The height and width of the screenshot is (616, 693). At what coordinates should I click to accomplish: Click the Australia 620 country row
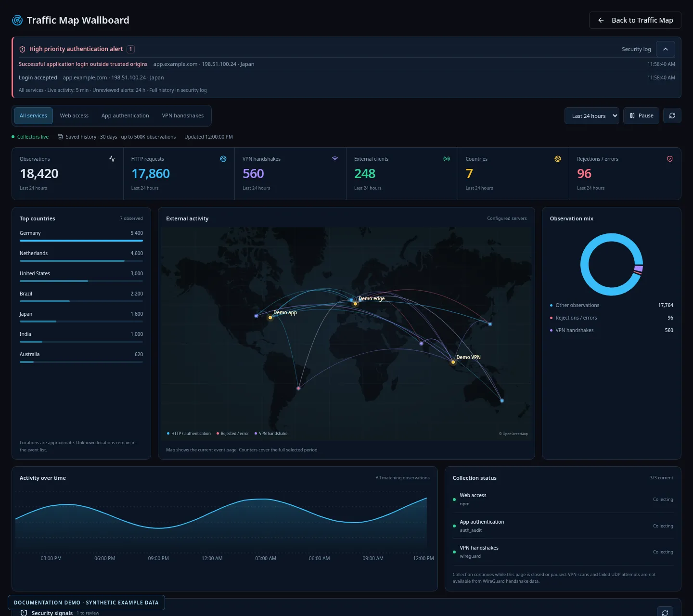[81, 357]
